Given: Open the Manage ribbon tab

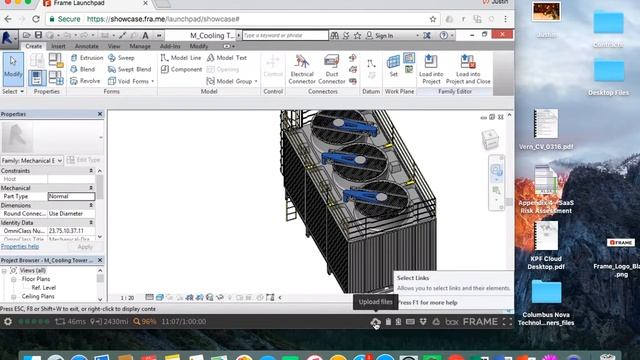Looking at the screenshot, I should [x=140, y=46].
